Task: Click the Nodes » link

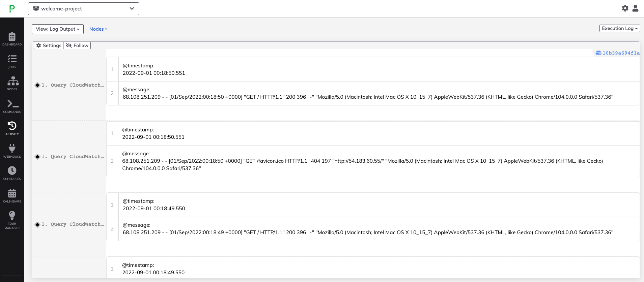Action: [98, 29]
